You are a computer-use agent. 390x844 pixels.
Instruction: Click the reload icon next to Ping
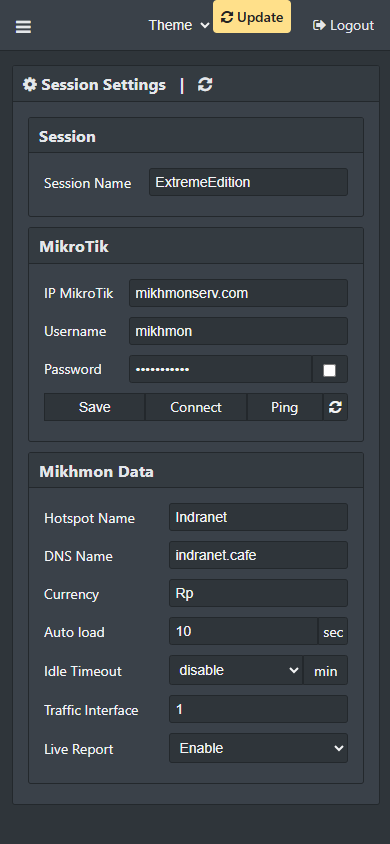335,407
